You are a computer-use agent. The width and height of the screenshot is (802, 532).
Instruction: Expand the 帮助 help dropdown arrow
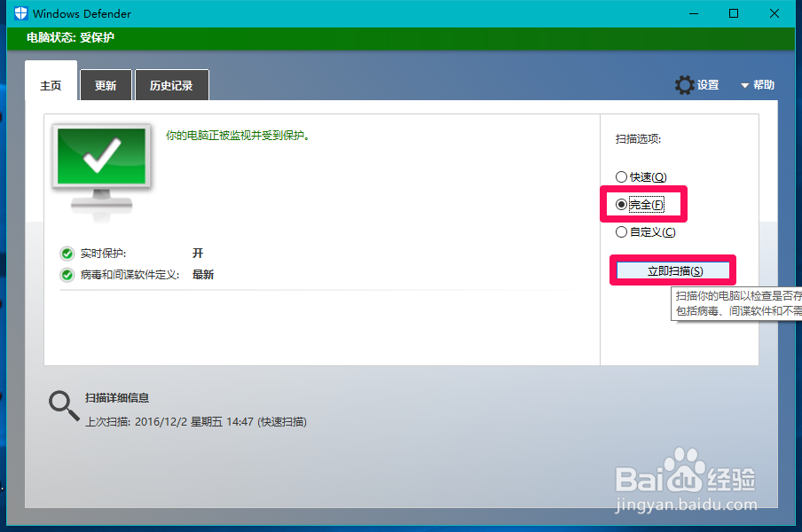[x=744, y=85]
